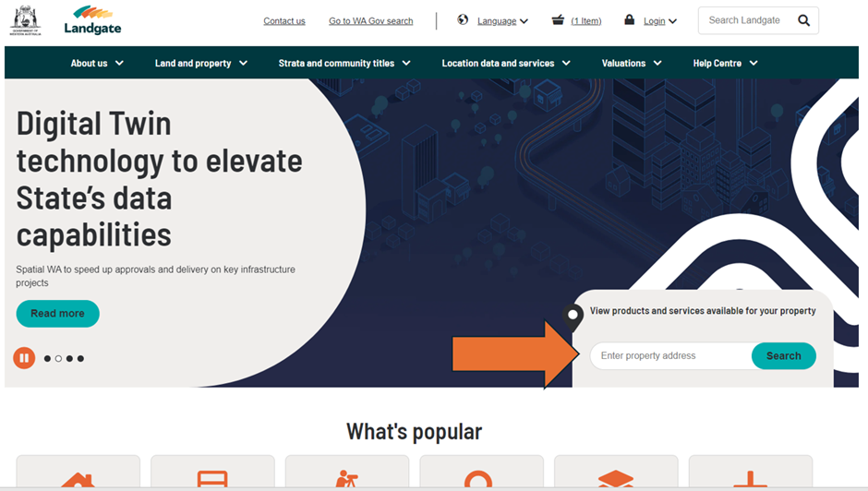Click the Landgate logo
Screen dimensions: 868x491
pyautogui.click(x=92, y=20)
